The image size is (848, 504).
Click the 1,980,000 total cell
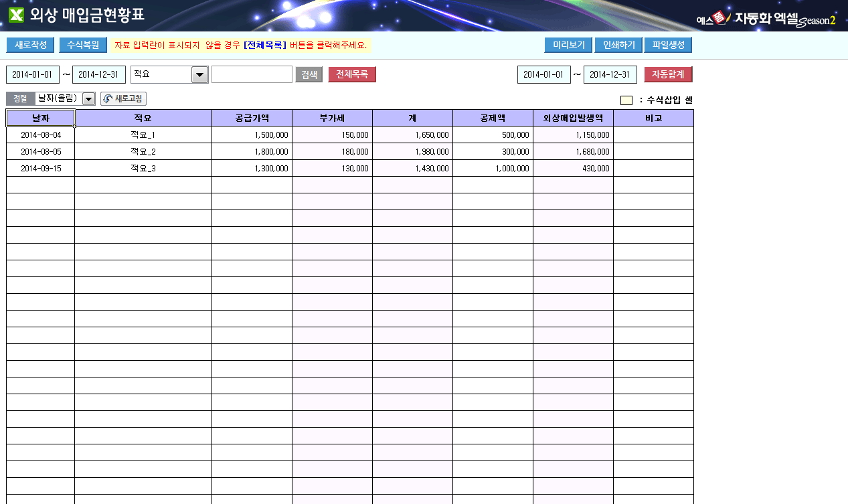tap(413, 151)
